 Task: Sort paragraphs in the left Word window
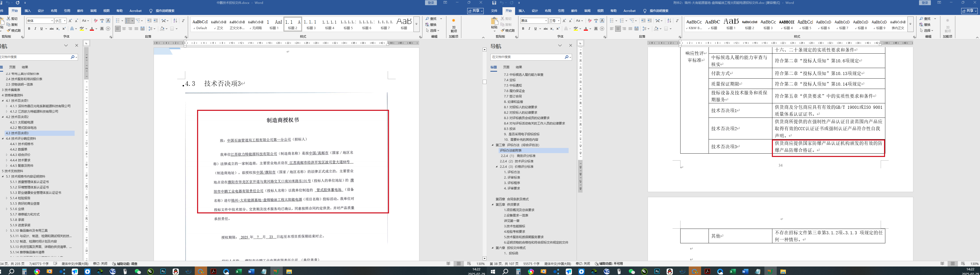(x=175, y=21)
